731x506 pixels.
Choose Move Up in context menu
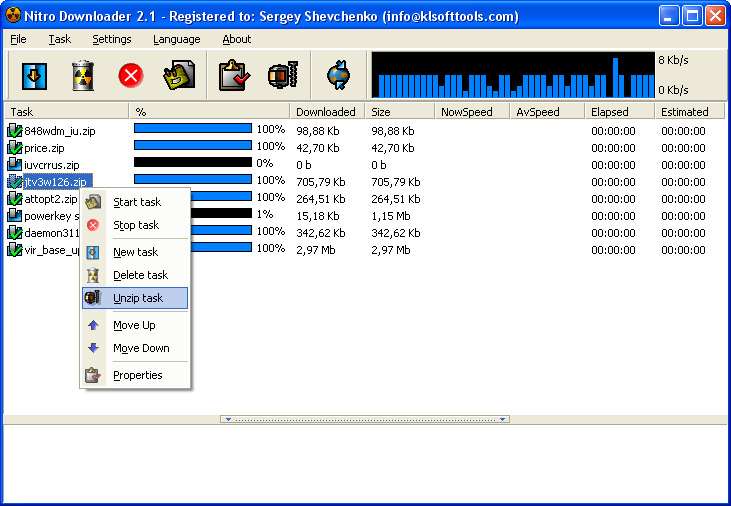pos(135,325)
